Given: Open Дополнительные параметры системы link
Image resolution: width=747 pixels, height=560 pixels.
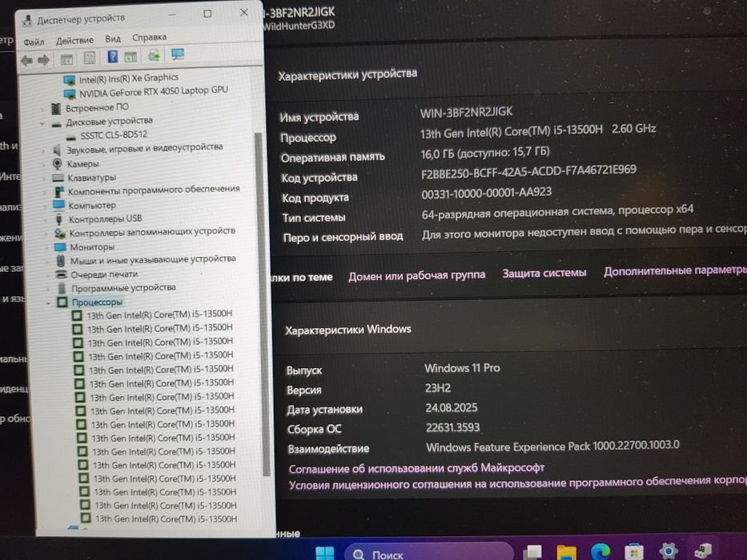Looking at the screenshot, I should pyautogui.click(x=675, y=270).
